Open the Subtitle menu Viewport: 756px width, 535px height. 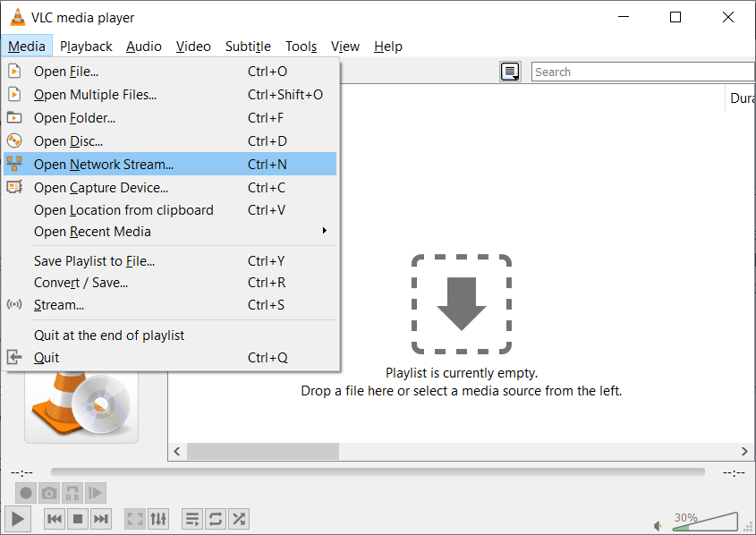[248, 47]
